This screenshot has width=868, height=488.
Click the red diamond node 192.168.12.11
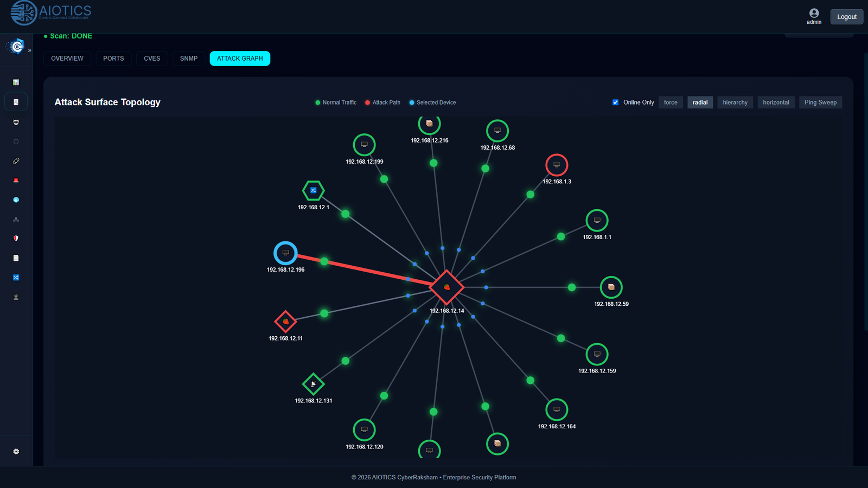click(285, 322)
